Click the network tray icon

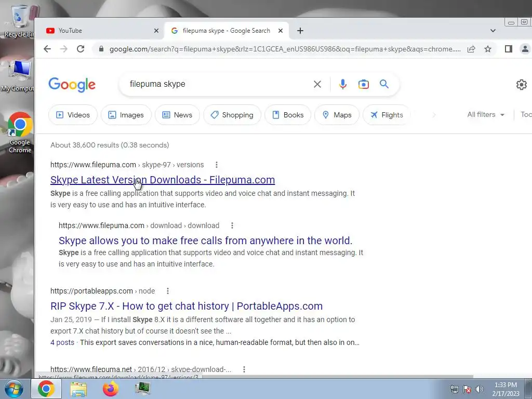pos(454,389)
